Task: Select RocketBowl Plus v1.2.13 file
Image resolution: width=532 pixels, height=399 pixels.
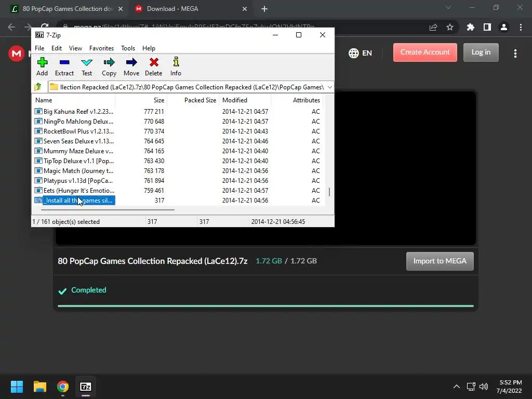Action: point(78,131)
